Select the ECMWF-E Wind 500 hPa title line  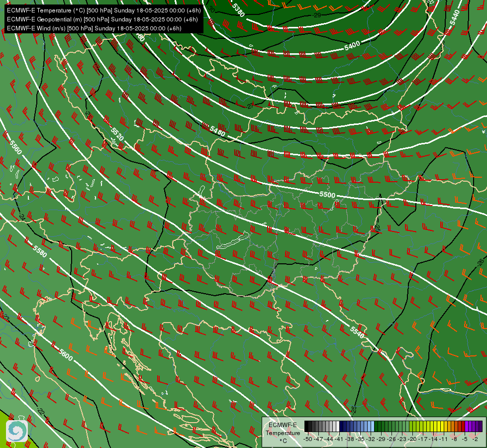point(94,28)
